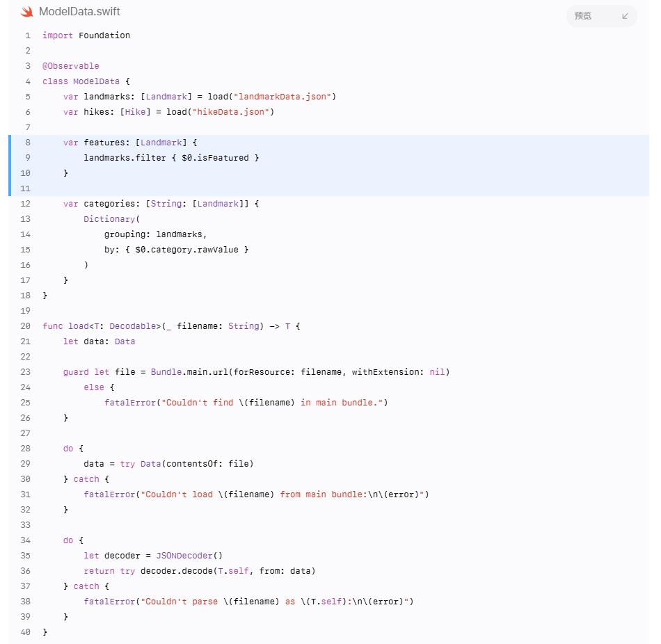Click the "Couldn't parse" fatalError line

248,602
